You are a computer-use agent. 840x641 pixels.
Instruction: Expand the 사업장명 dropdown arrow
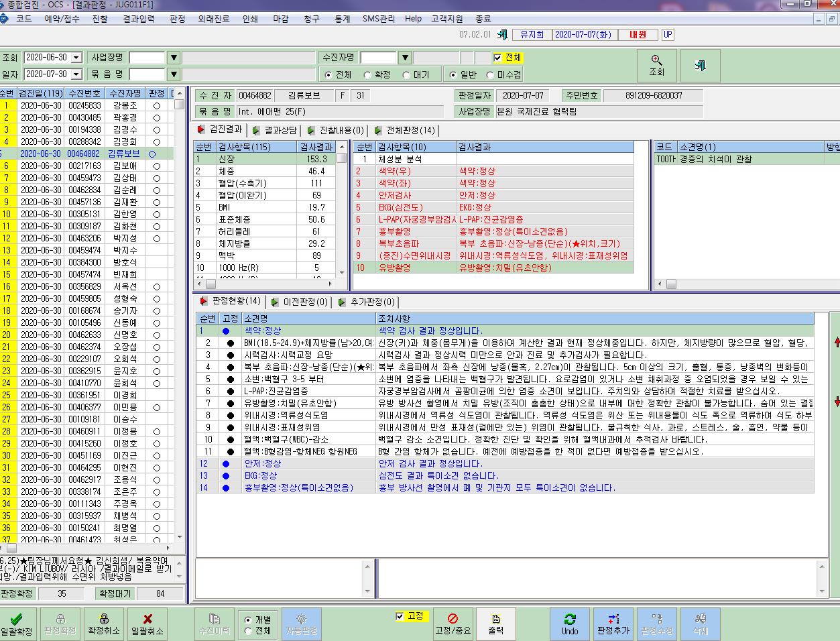click(174, 58)
